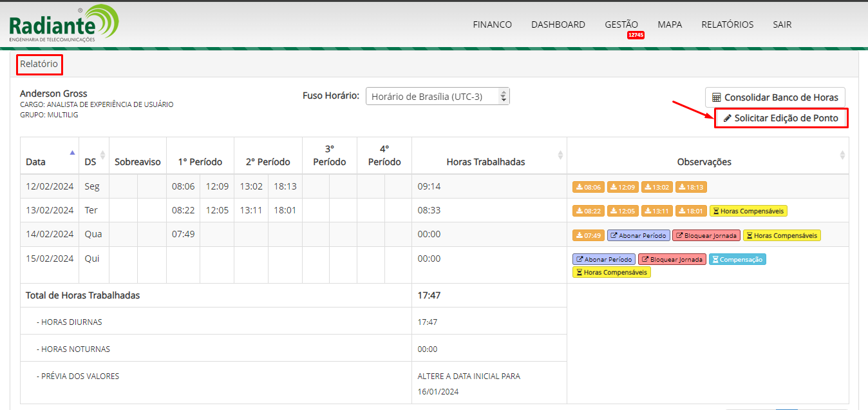Click the 07:49 punch badge on 14/02/2024
The height and width of the screenshot is (410, 868).
tap(589, 235)
